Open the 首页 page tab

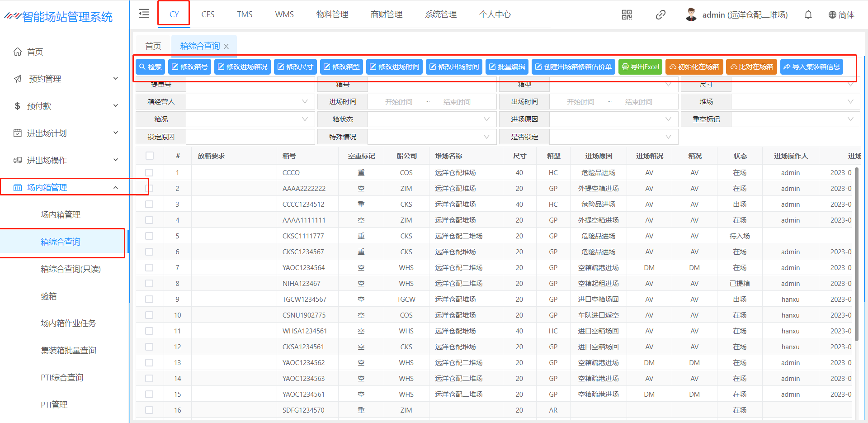coord(153,46)
